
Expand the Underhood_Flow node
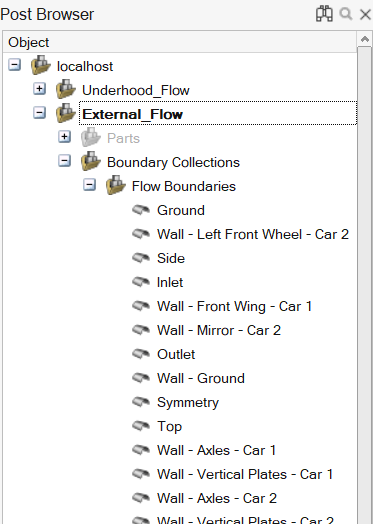point(39,89)
